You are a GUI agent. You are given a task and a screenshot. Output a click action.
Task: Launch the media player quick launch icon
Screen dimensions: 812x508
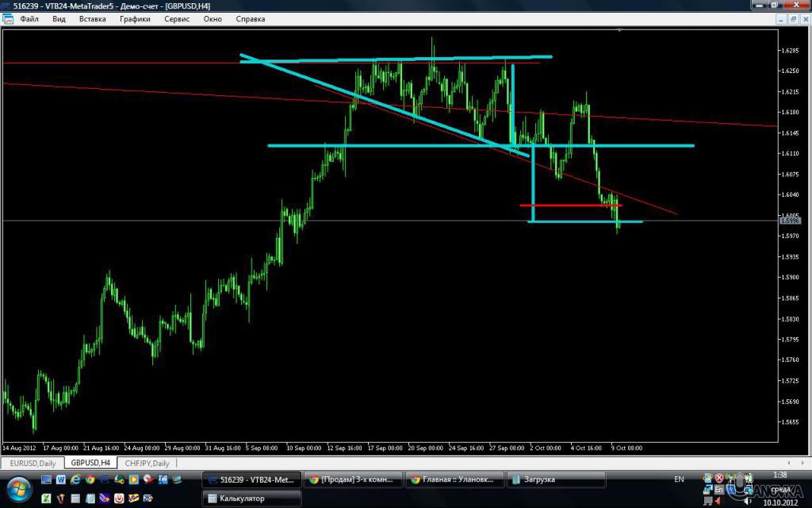[133, 479]
